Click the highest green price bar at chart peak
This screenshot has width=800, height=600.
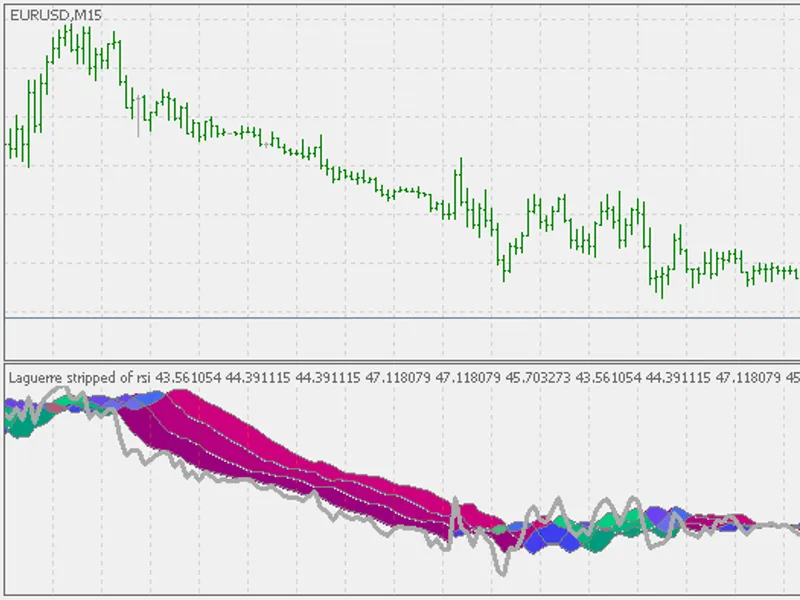coord(71,39)
